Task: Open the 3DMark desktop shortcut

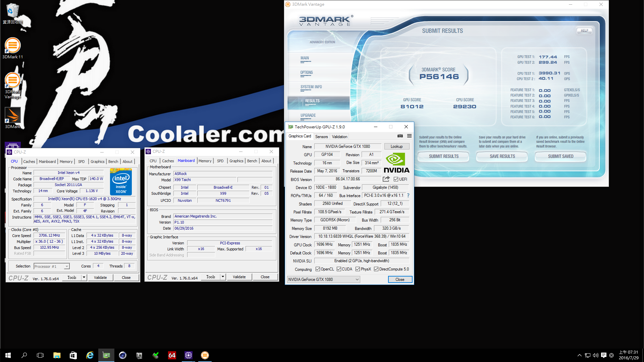Action: [x=13, y=118]
